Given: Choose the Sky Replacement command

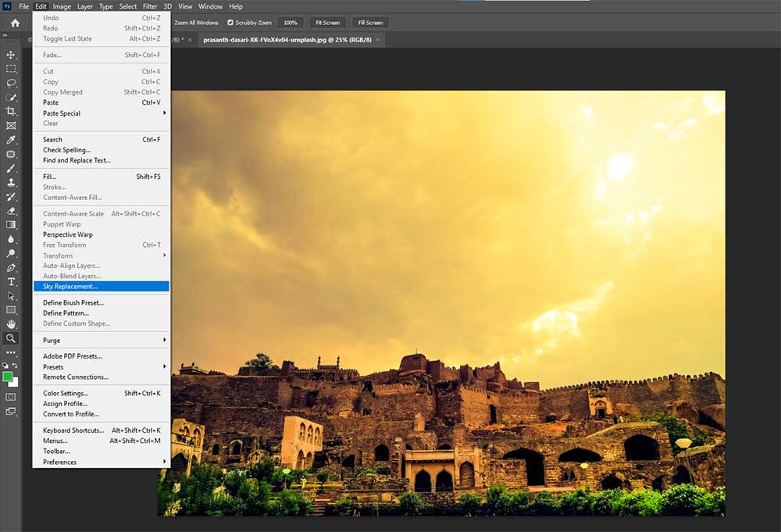Looking at the screenshot, I should pyautogui.click(x=102, y=286).
